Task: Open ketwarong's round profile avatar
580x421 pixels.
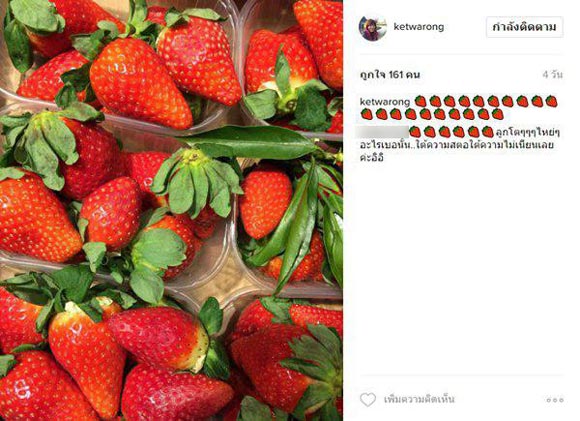Action: pos(372,27)
